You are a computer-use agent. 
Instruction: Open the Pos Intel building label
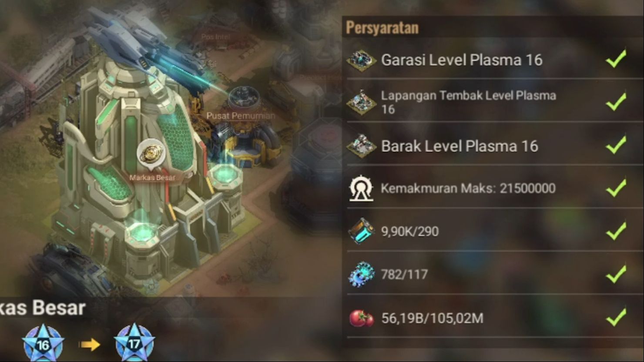coord(216,37)
